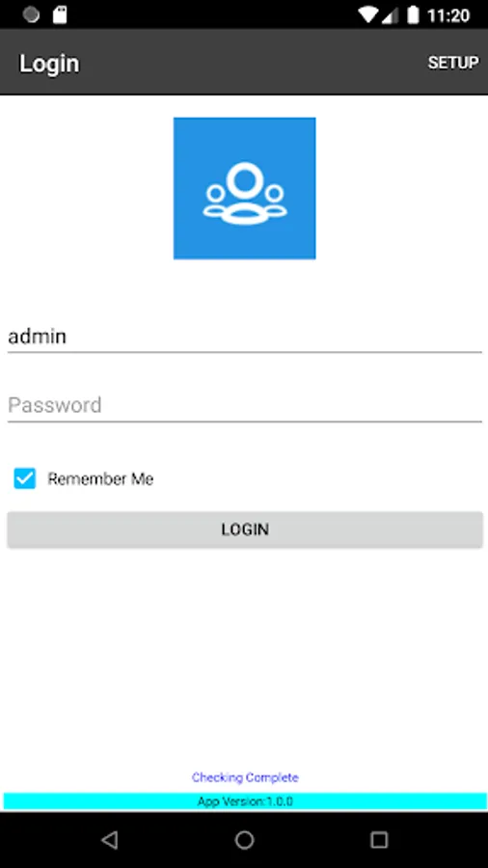The height and width of the screenshot is (868, 488).
Task: Click the LOGIN button
Action: click(245, 529)
